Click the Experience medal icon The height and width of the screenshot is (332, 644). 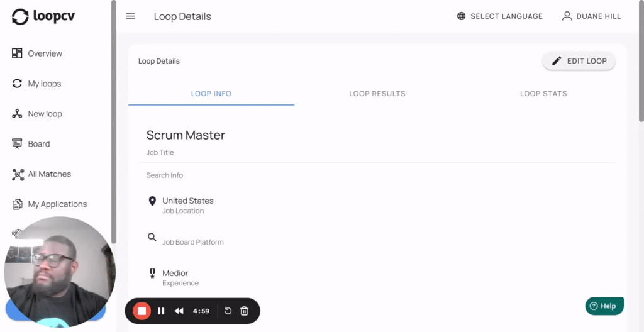[152, 274]
